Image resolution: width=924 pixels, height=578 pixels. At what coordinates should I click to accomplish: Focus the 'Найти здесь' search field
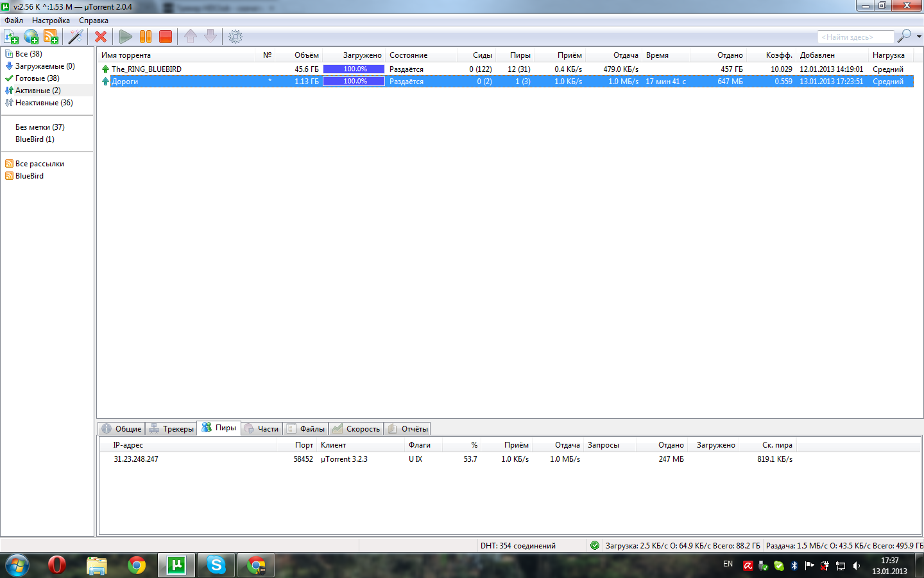[855, 37]
